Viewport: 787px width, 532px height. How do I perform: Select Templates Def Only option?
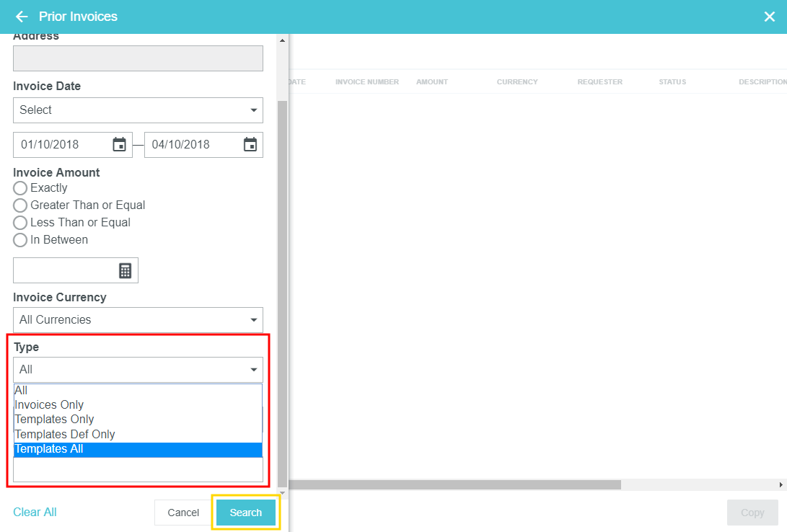65,435
